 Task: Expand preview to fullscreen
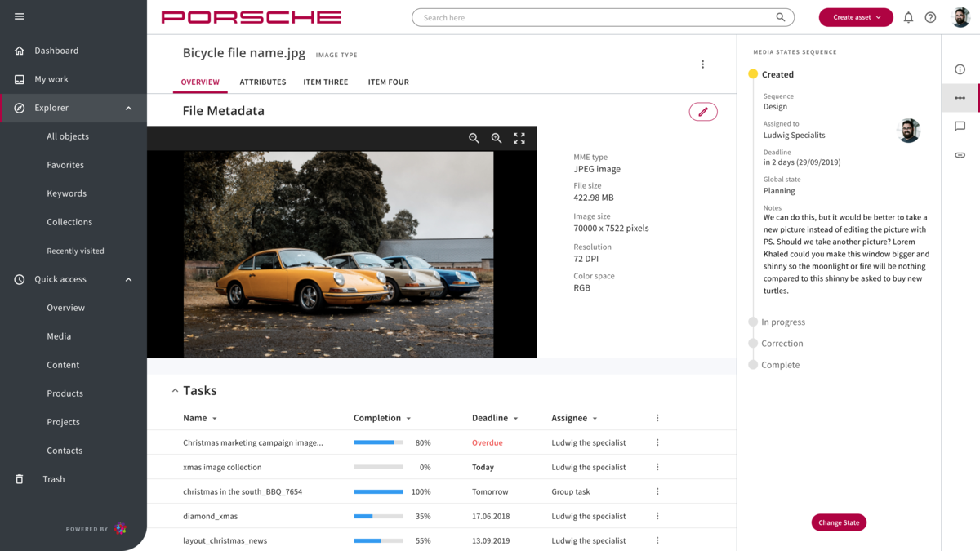click(519, 138)
